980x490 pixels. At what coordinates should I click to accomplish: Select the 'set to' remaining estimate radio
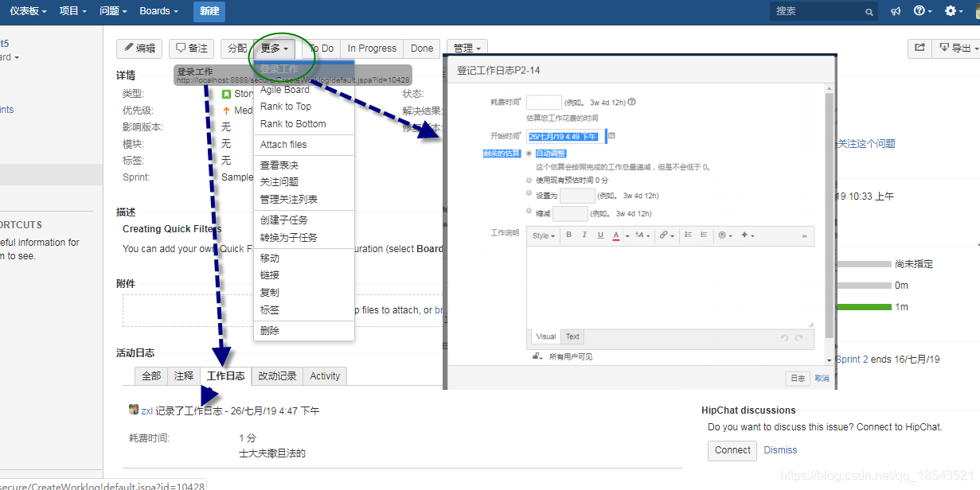pos(529,193)
